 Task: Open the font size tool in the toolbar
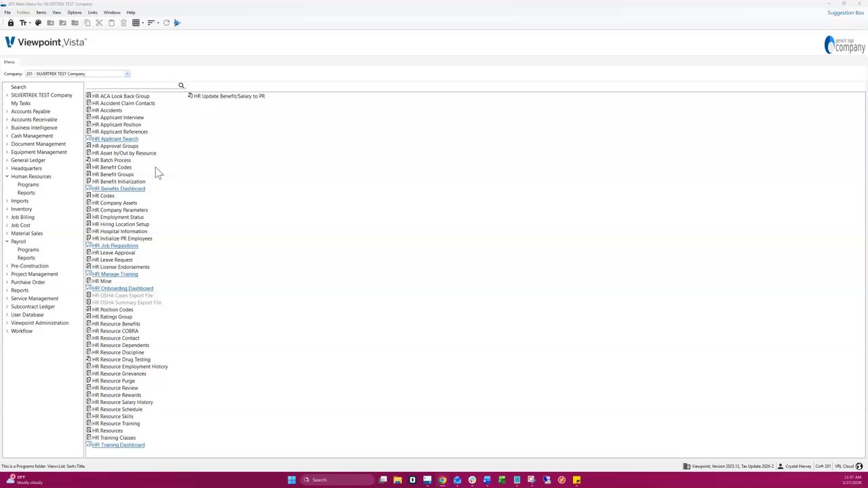(24, 23)
